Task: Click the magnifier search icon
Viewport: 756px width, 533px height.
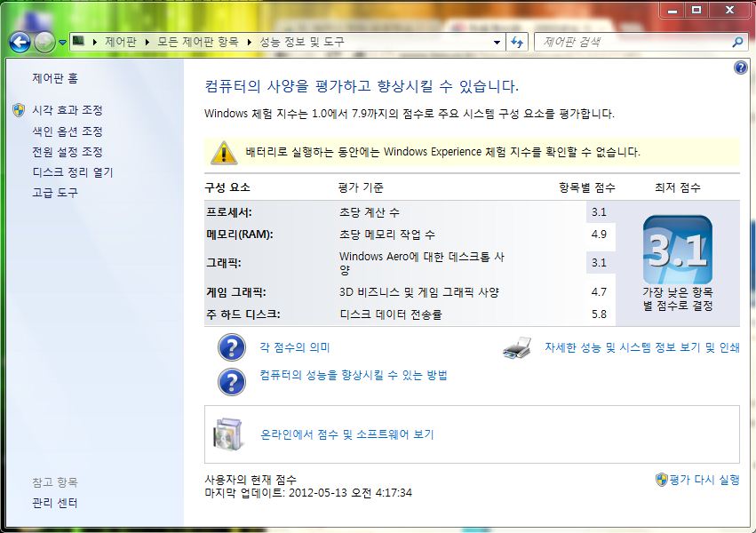Action: click(737, 42)
